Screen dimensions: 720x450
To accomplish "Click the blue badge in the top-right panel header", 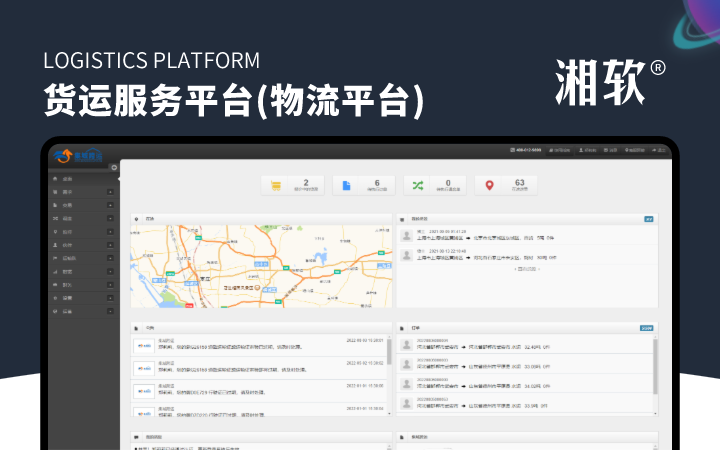I will [649, 217].
